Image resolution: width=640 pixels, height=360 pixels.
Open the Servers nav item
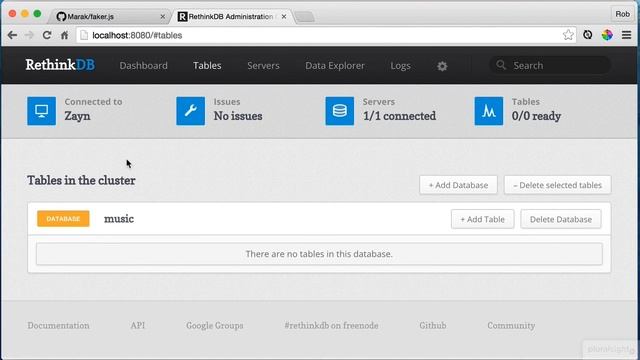click(x=263, y=65)
